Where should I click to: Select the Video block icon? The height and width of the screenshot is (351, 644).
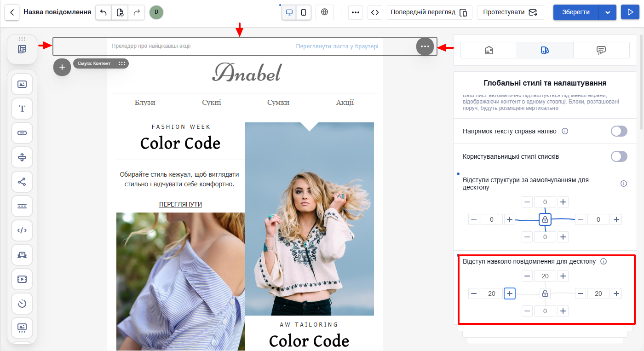click(x=22, y=279)
